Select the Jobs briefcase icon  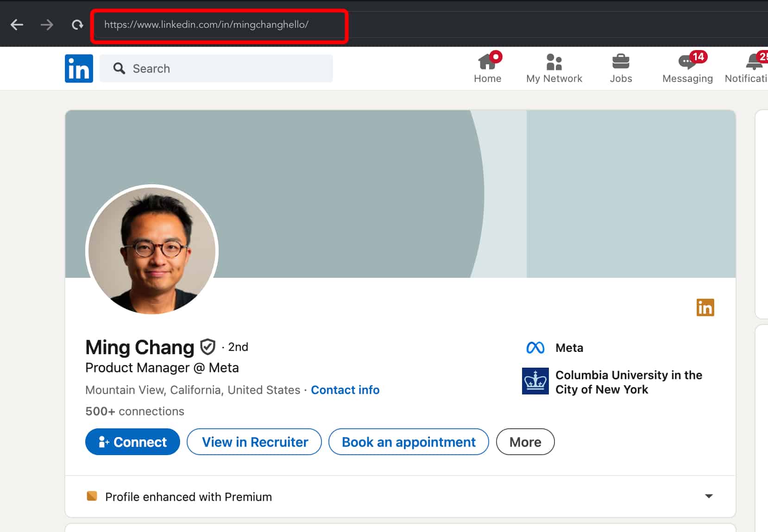tap(621, 63)
